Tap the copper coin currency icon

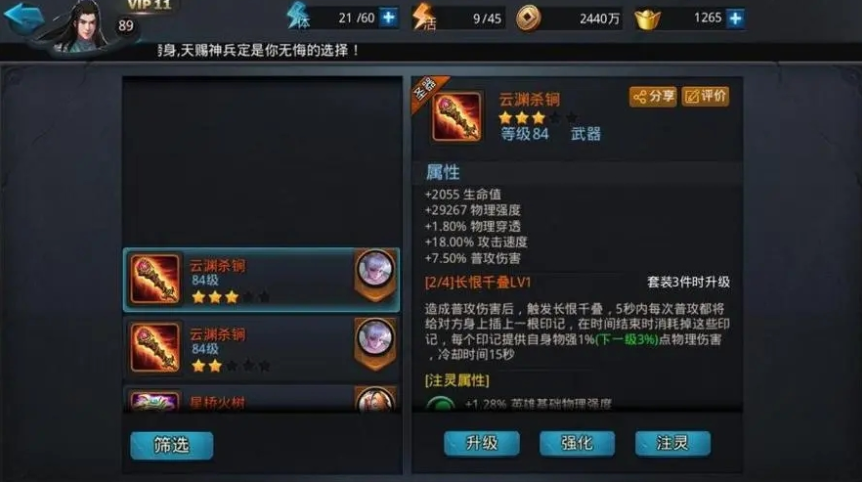point(528,18)
